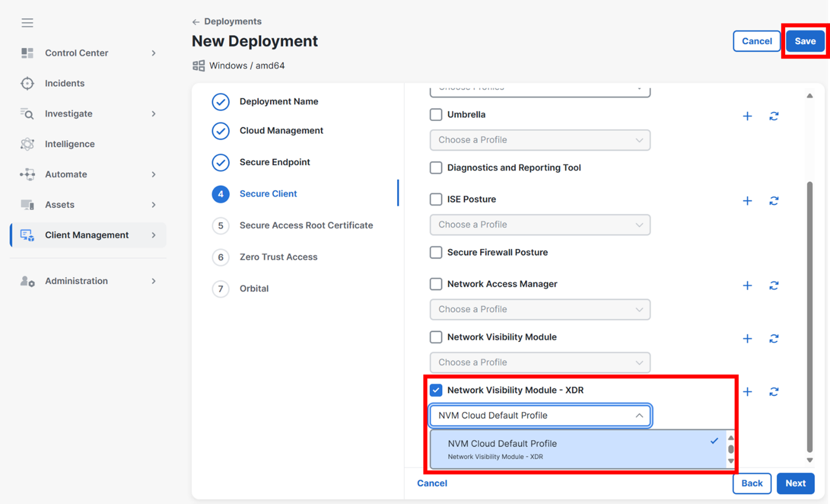830x504 pixels.
Task: Open the ISE Posture profile dropdown
Action: click(x=539, y=225)
